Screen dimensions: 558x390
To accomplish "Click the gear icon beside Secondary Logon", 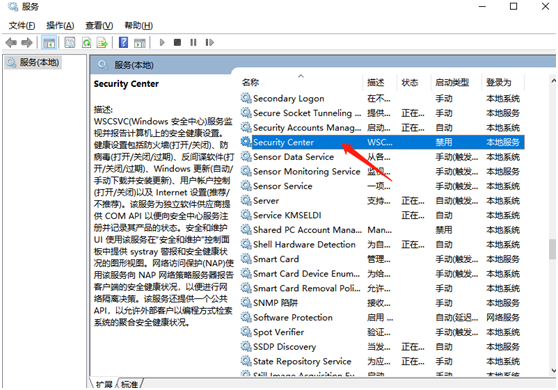I will tap(246, 98).
